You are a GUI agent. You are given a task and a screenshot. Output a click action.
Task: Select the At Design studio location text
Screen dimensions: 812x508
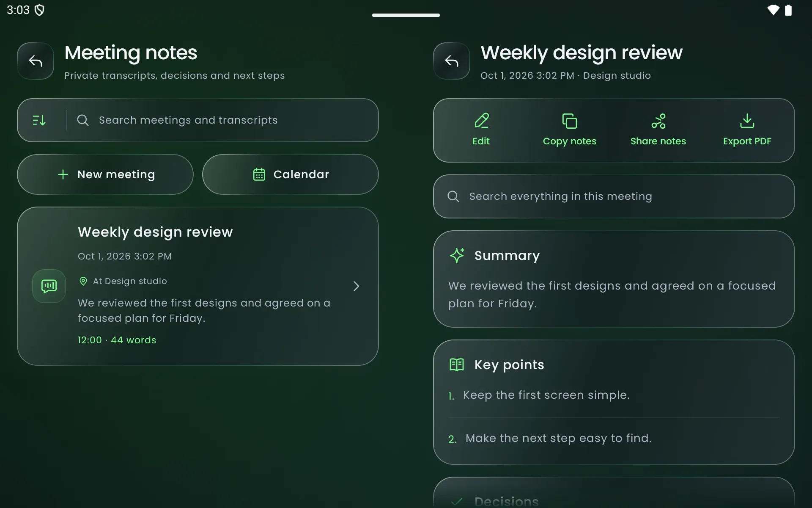130,281
